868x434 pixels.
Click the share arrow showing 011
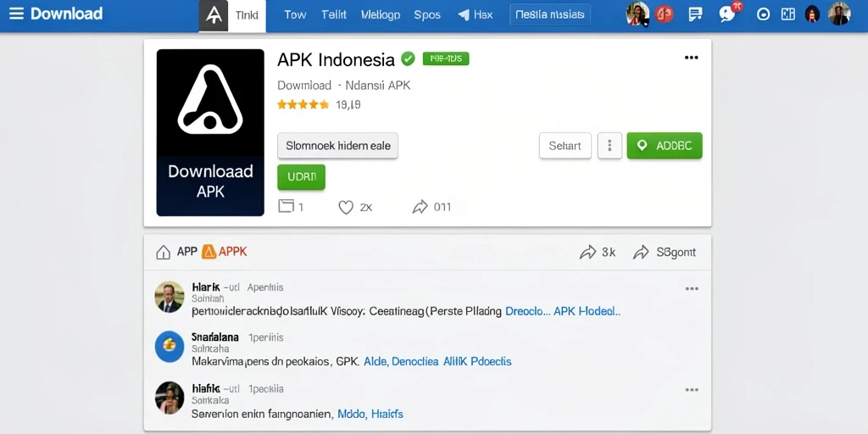click(420, 207)
